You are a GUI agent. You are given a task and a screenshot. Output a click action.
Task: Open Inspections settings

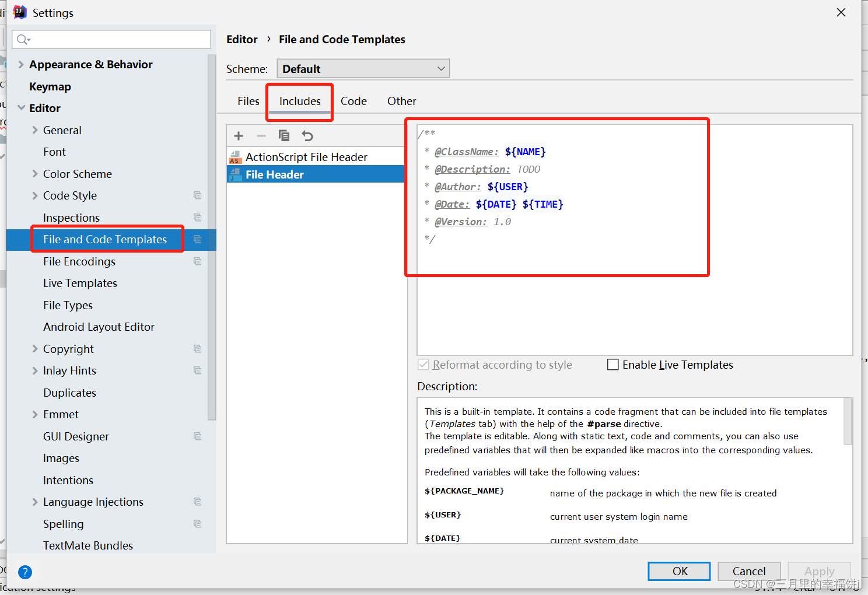click(71, 218)
